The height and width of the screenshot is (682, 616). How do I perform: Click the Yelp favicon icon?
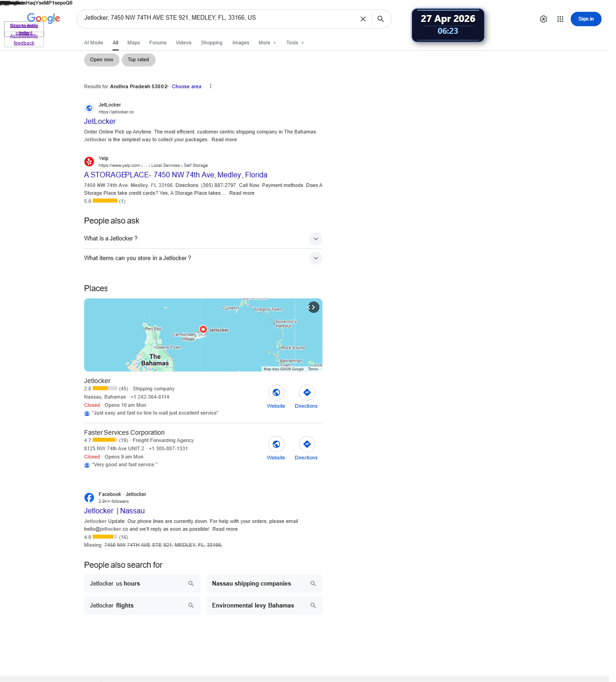point(89,162)
